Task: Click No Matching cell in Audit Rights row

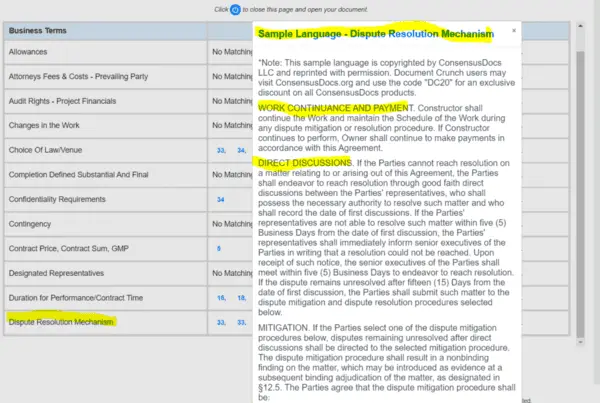Action: pyautogui.click(x=232, y=101)
